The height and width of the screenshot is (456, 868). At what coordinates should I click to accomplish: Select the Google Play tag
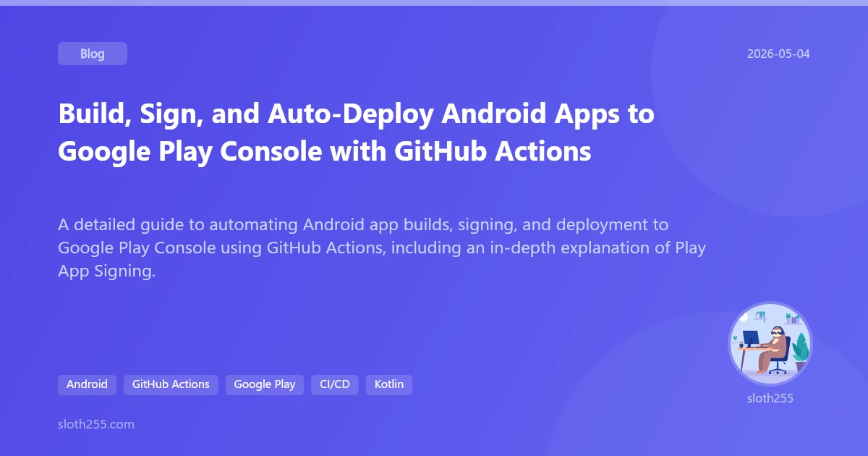[265, 384]
